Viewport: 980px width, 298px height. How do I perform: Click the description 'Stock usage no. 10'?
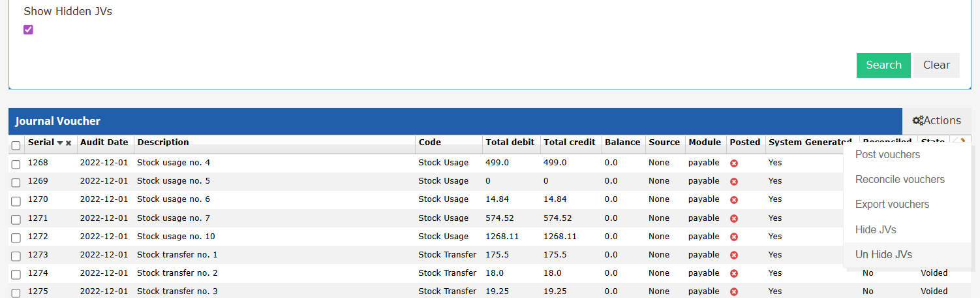176,236
